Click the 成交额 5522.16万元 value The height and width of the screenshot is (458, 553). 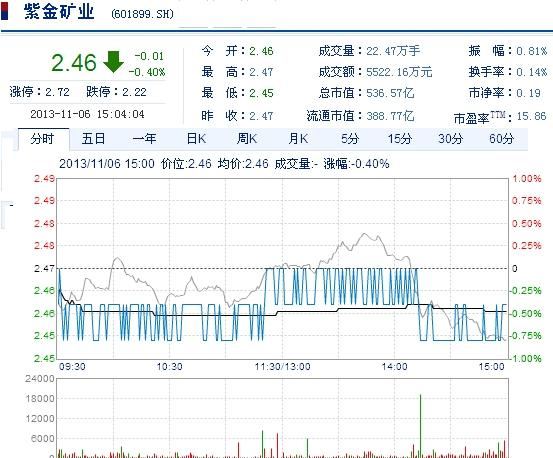point(399,72)
